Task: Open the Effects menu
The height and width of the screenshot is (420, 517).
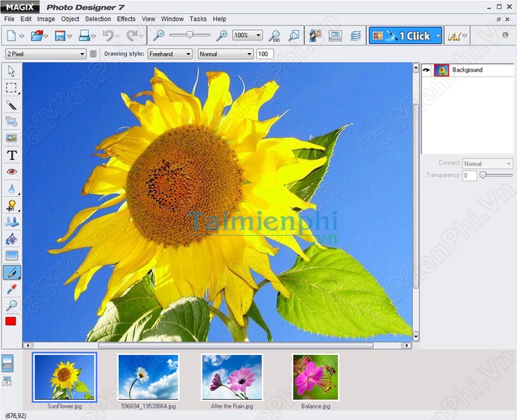Action: (x=126, y=19)
